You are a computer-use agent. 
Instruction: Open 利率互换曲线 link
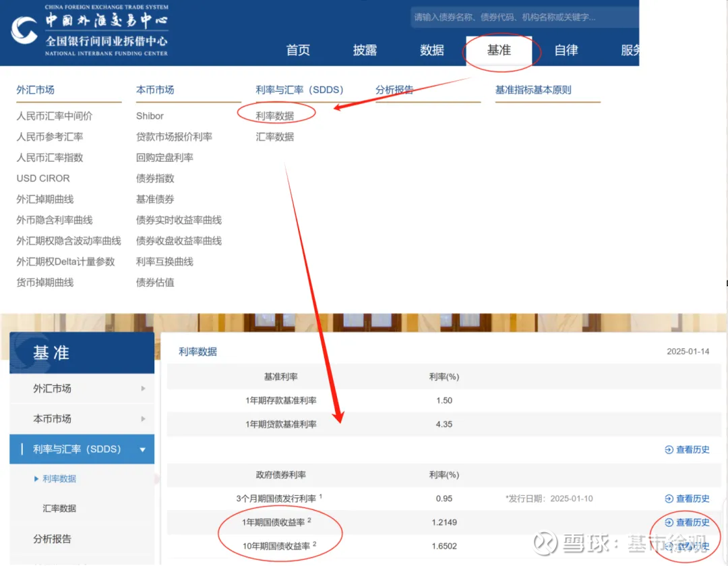tap(164, 262)
